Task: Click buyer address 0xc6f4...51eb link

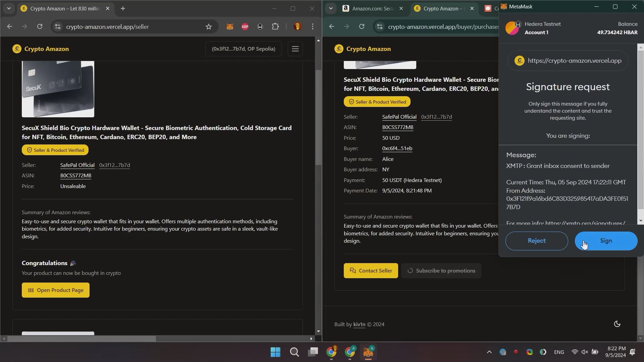Action: [397, 148]
